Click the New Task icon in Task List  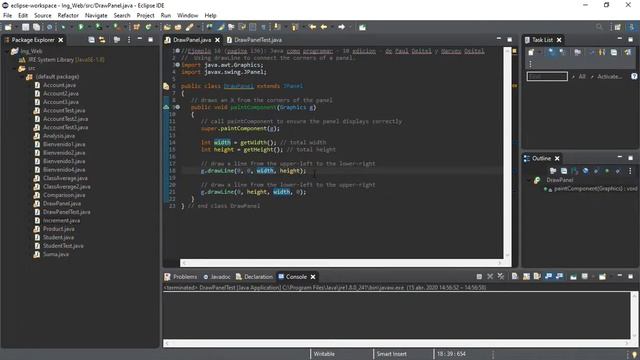click(531, 52)
